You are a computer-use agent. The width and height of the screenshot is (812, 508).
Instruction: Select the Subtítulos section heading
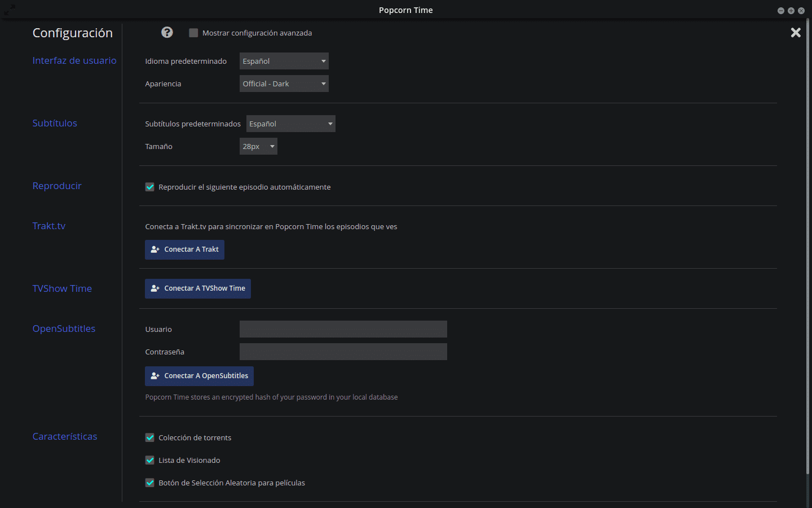[55, 123]
